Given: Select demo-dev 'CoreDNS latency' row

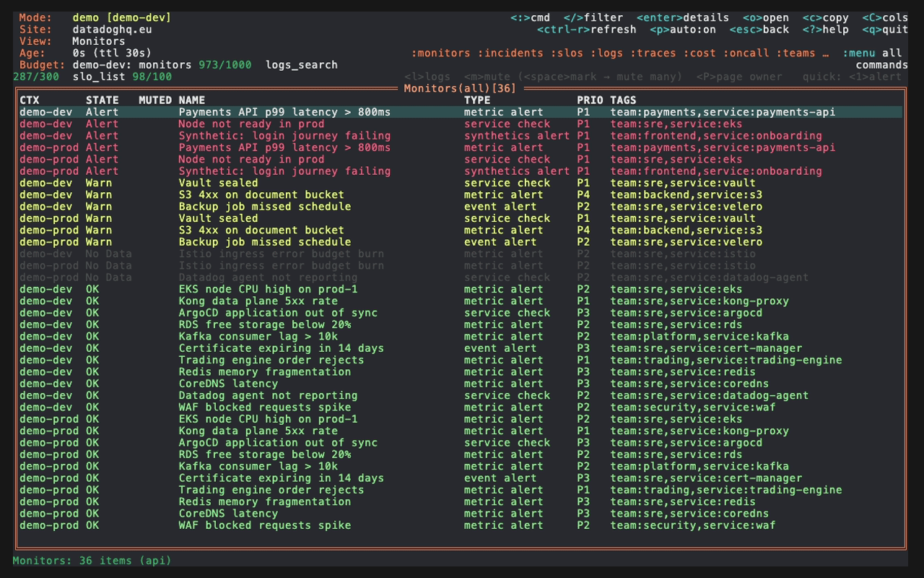Looking at the screenshot, I should [x=461, y=384].
